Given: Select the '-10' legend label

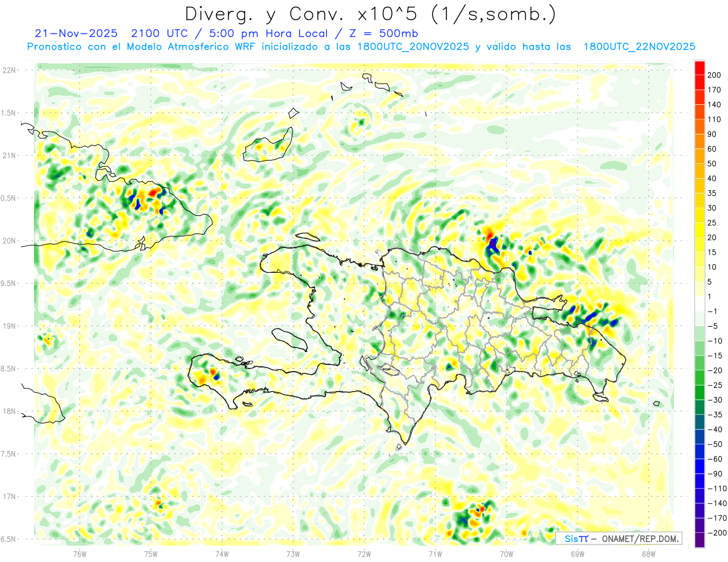Looking at the screenshot, I should (x=716, y=341).
